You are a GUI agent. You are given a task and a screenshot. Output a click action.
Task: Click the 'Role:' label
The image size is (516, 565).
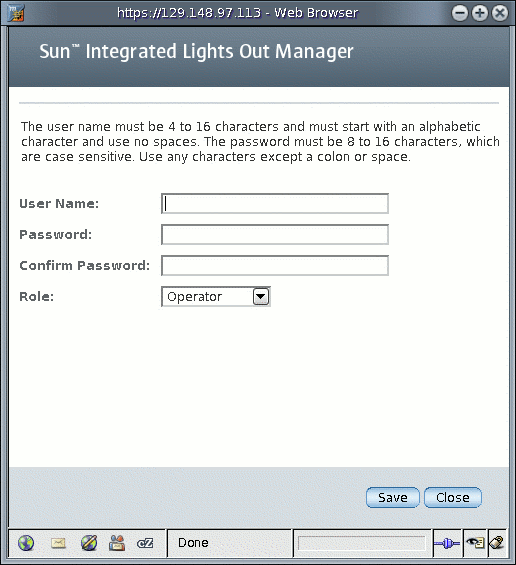[x=36, y=297]
